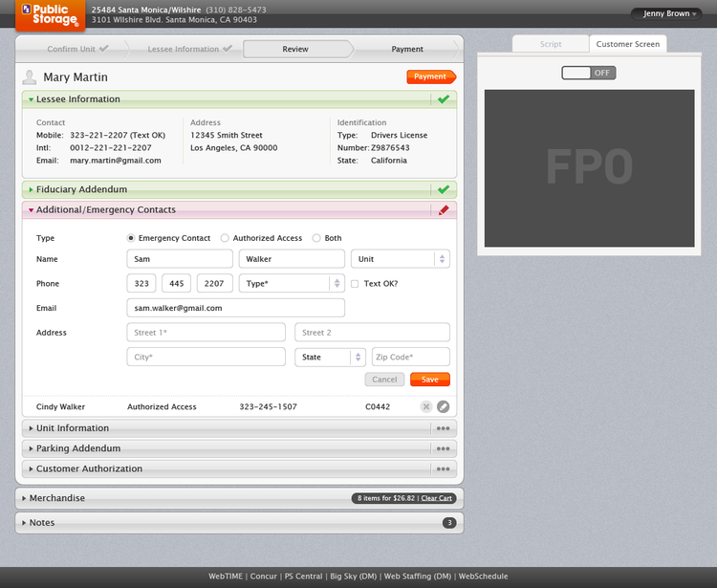717x588 pixels.
Task: Click the Public Storage logo
Action: point(51,15)
